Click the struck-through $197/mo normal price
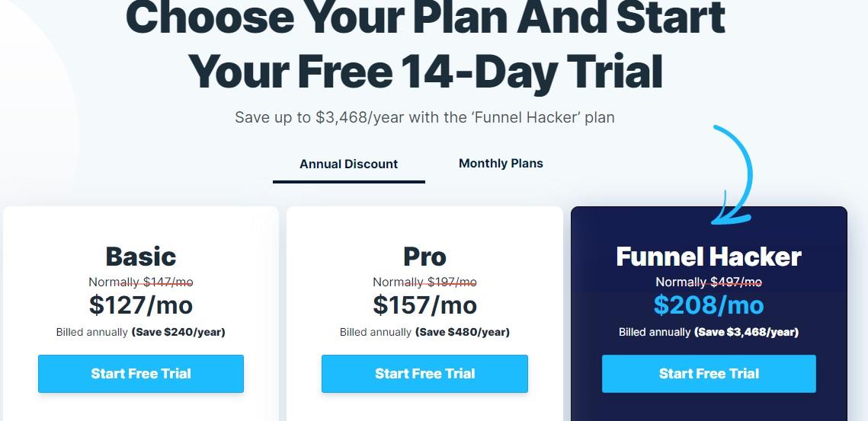The image size is (868, 421). [452, 282]
